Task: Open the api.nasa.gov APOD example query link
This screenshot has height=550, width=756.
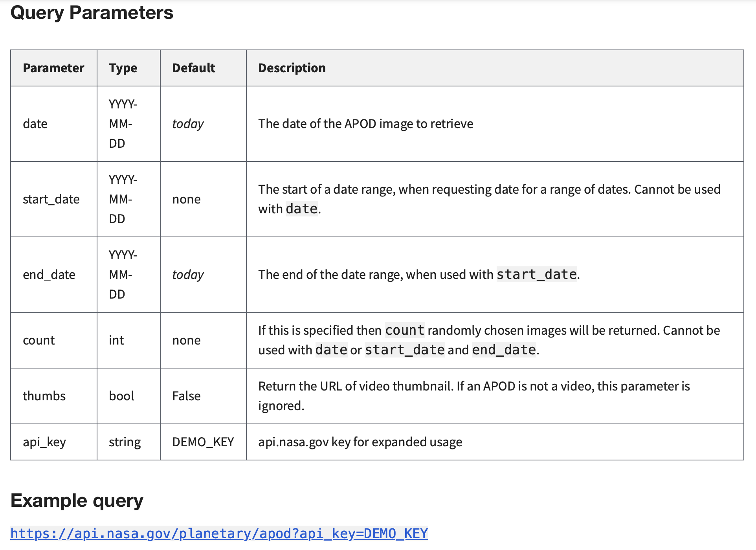Action: 219,533
